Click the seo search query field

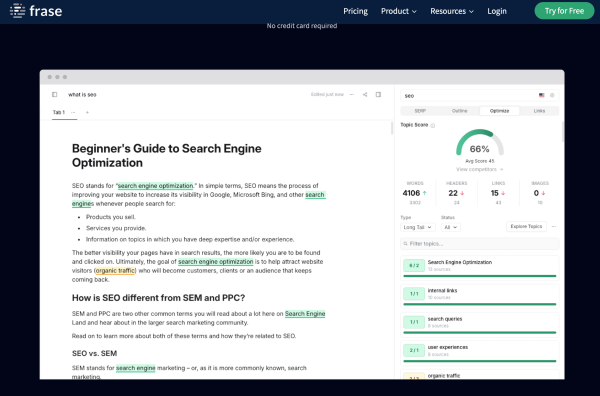click(x=480, y=95)
